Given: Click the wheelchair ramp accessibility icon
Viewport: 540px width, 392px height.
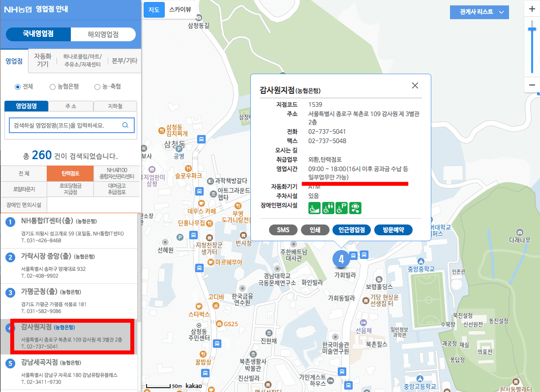Looking at the screenshot, I should click(314, 208).
